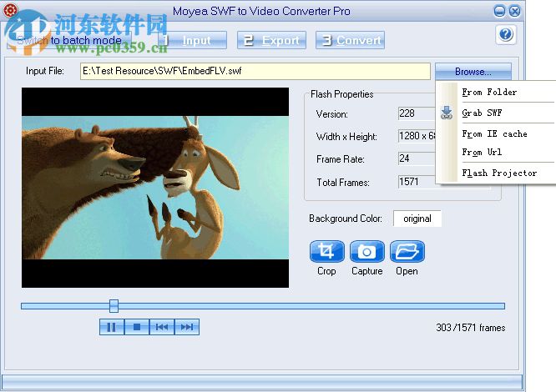The height and width of the screenshot is (392, 556).
Task: Click the 'Flash Properties' group label
Action: tap(341, 94)
